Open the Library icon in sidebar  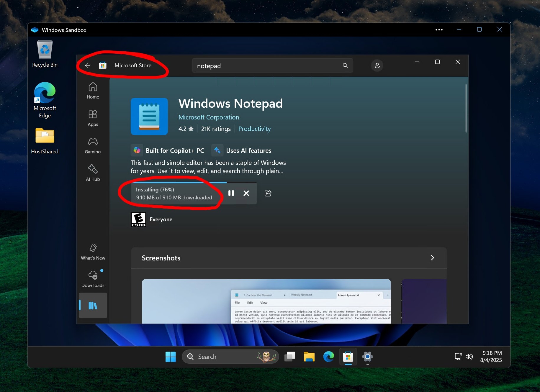pos(93,306)
